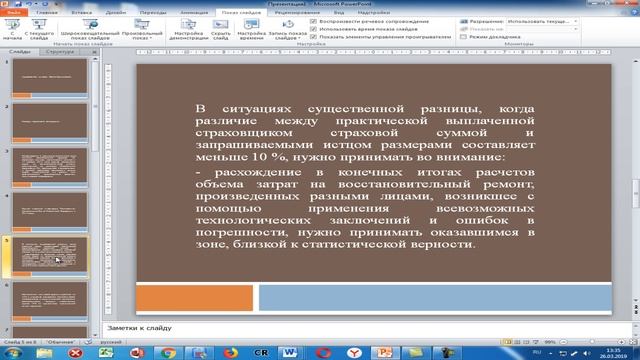The width and height of the screenshot is (640, 360).
Task: Open Yandex browser from taskbar
Action: pyautogui.click(x=354, y=353)
